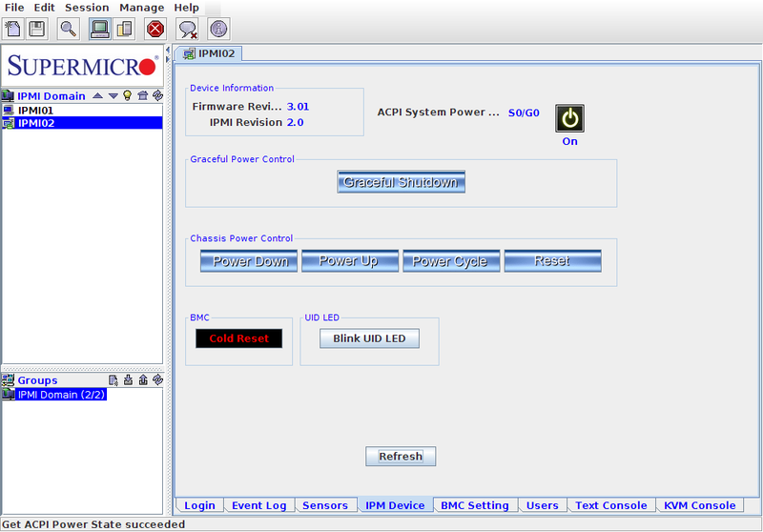
Task: Open the File menu
Action: (14, 8)
